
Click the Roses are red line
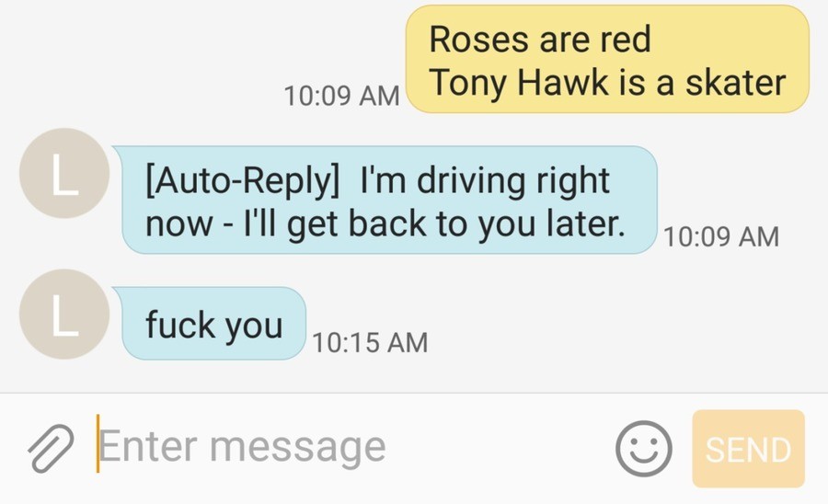point(540,40)
